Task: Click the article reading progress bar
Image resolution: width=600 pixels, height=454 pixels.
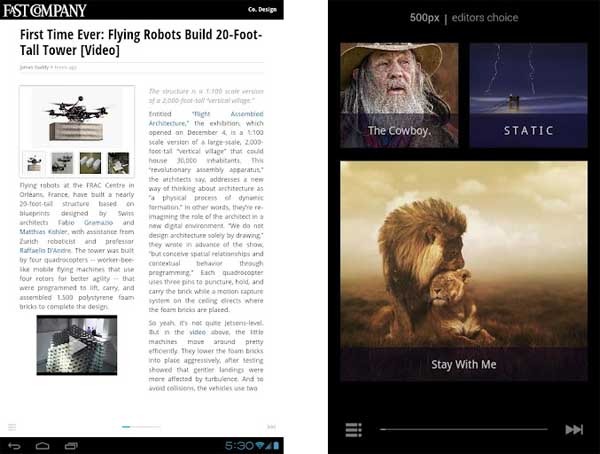Action: point(140,426)
